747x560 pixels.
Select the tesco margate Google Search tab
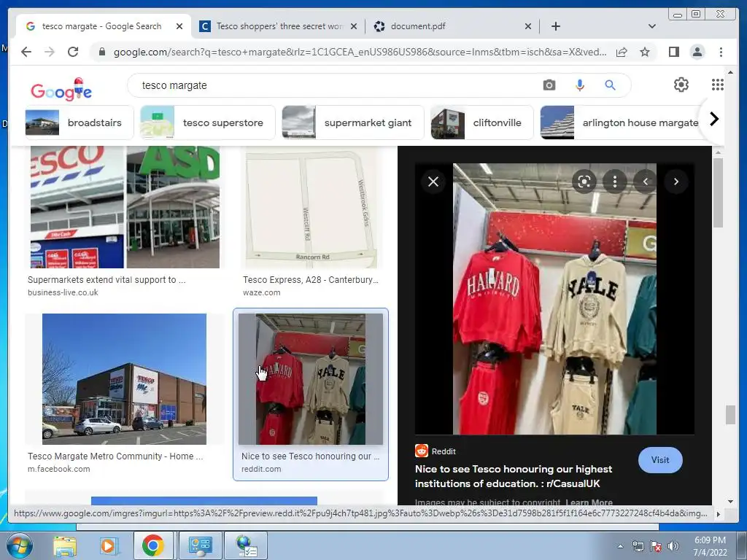coord(104,26)
